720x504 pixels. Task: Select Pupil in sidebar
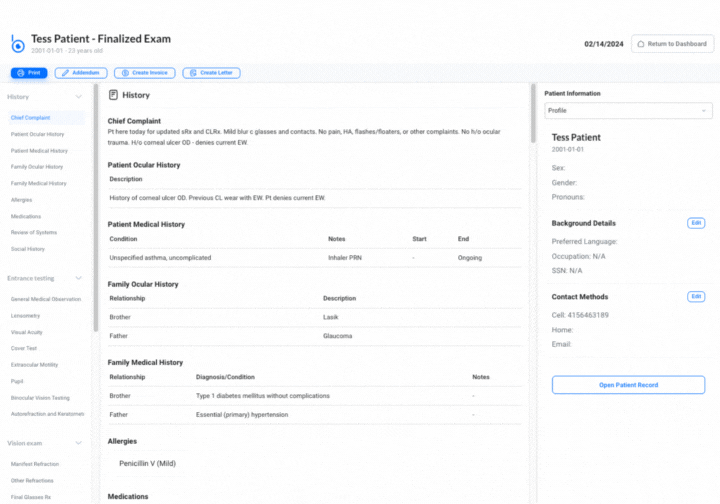(17, 381)
